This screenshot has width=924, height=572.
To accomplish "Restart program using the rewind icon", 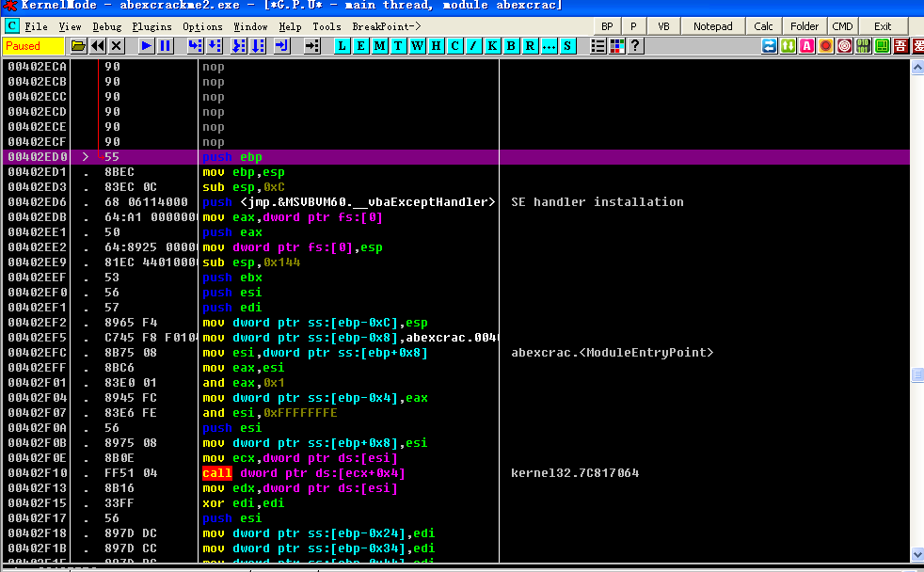I will pos(98,46).
